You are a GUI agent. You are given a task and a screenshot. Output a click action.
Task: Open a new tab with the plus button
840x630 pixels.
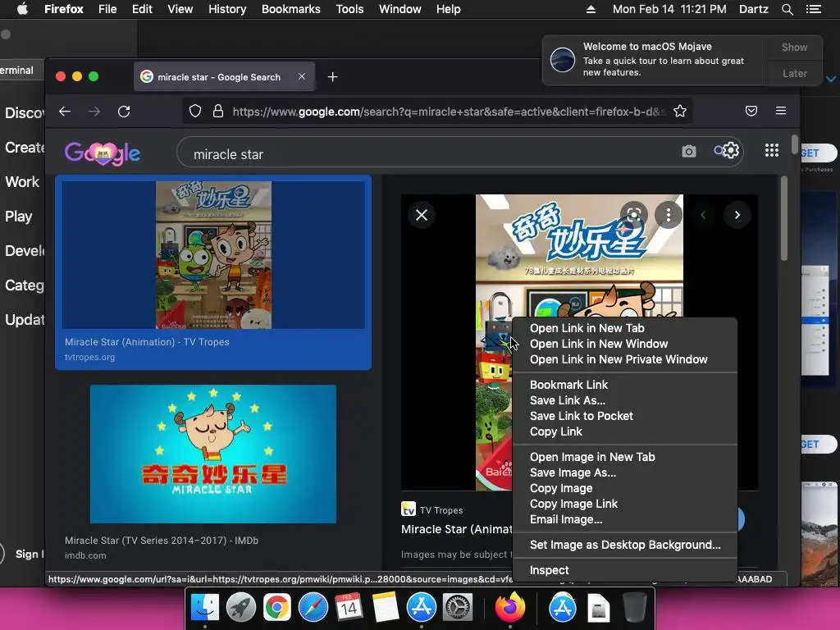[333, 76]
